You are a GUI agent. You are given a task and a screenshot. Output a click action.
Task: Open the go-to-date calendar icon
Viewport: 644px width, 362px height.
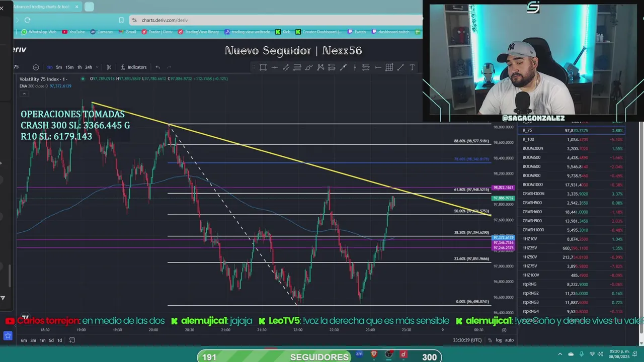point(72,340)
